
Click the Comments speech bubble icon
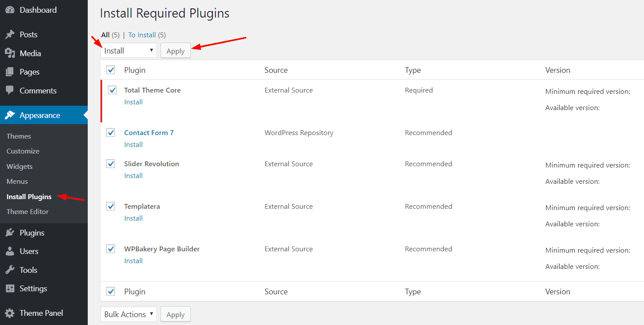pos(10,91)
